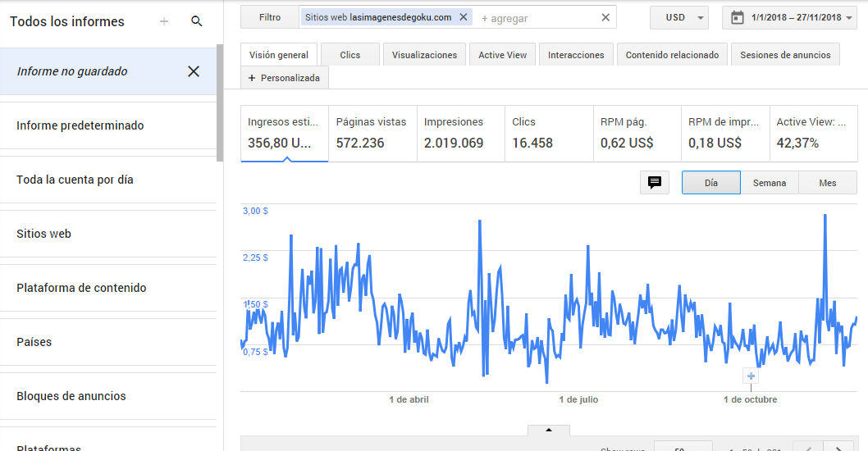
Task: Open the Visualizaciones tab
Action: point(425,55)
